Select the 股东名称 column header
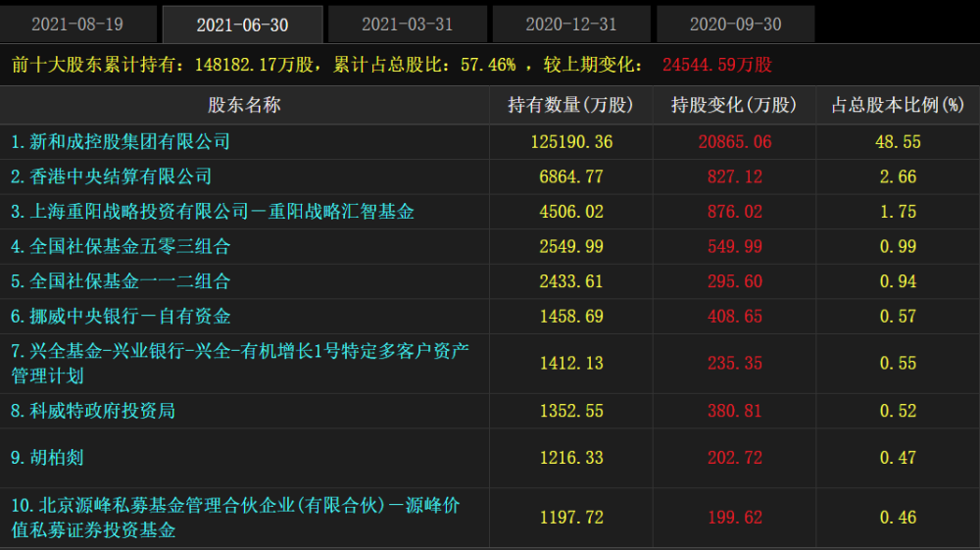 pos(244,105)
